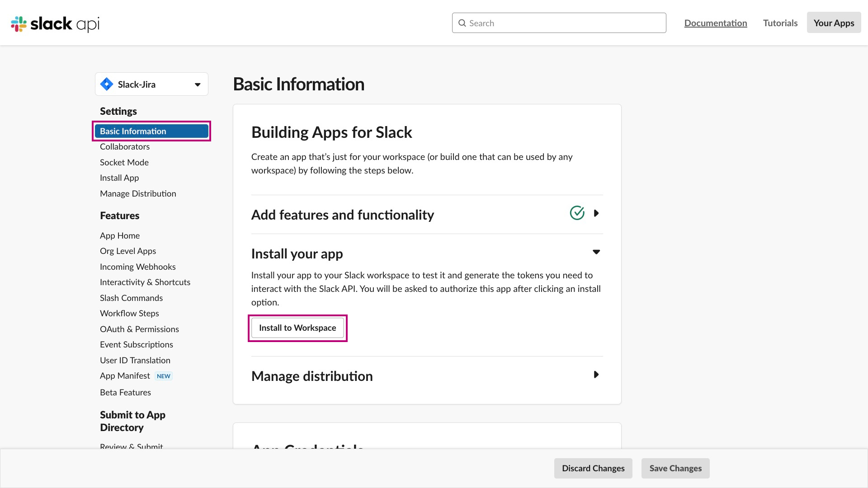Expand the Manage distribution section arrow
Viewport: 868px width, 488px height.
[x=596, y=375]
